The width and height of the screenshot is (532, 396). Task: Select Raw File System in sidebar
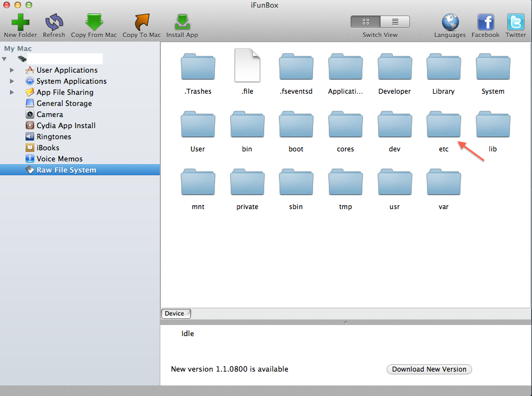(x=80, y=170)
